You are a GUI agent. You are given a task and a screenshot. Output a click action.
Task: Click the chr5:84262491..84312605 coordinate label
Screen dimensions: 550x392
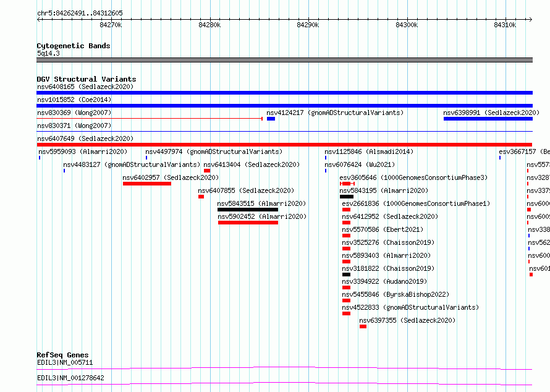pyautogui.click(x=80, y=14)
